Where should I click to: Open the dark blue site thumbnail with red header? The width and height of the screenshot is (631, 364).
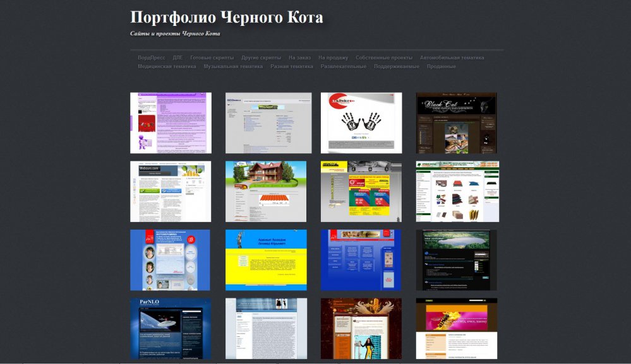coord(361,260)
